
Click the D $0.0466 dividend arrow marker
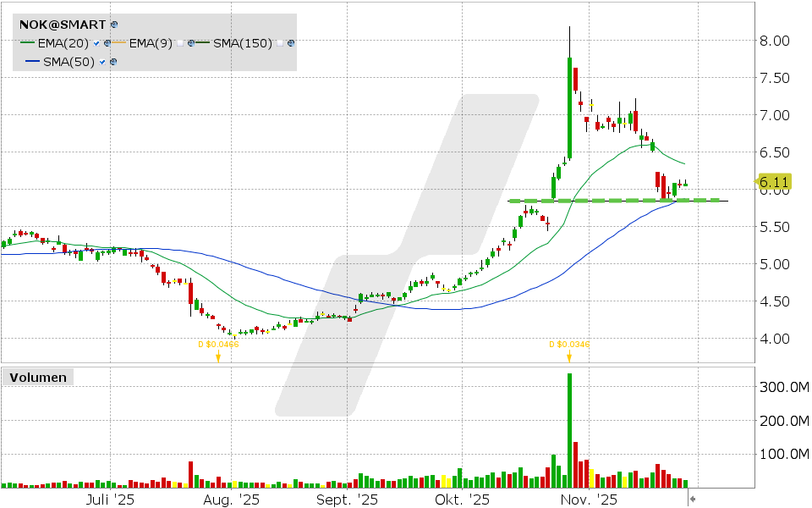tap(218, 356)
